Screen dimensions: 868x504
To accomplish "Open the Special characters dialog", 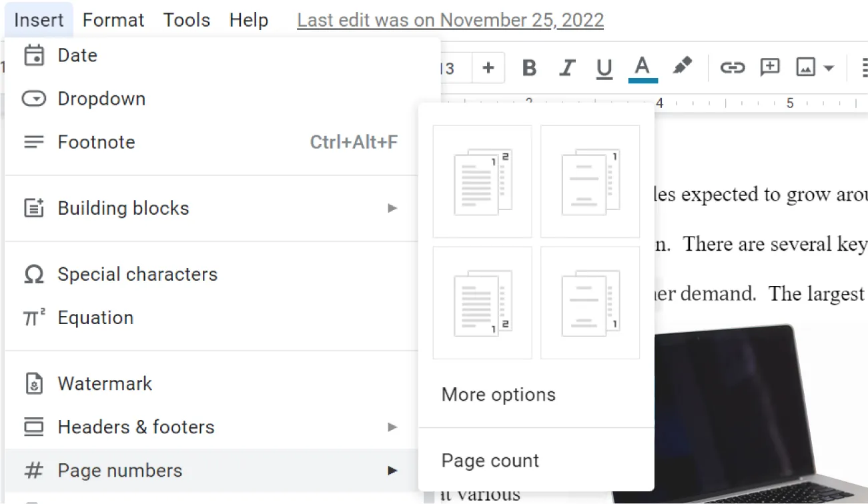I will coord(137,274).
